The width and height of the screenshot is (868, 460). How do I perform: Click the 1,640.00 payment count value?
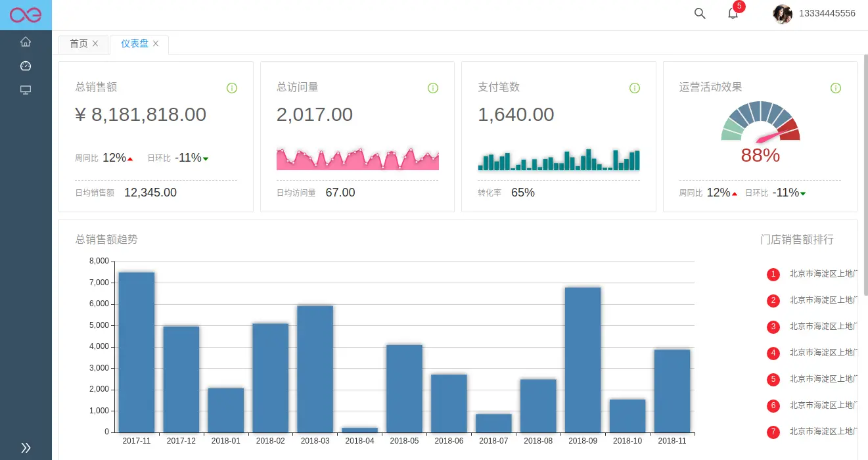tap(516, 114)
